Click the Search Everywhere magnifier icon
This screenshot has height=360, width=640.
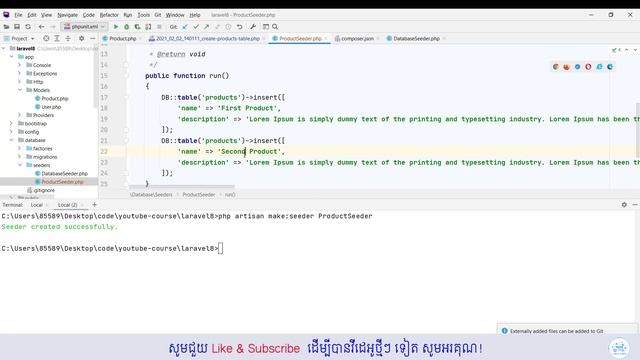tap(275, 27)
